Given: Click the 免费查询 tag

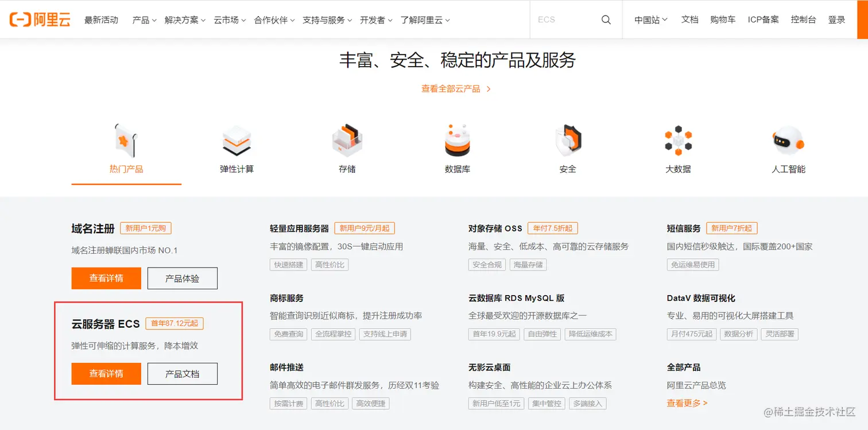Looking at the screenshot, I should (x=289, y=334).
